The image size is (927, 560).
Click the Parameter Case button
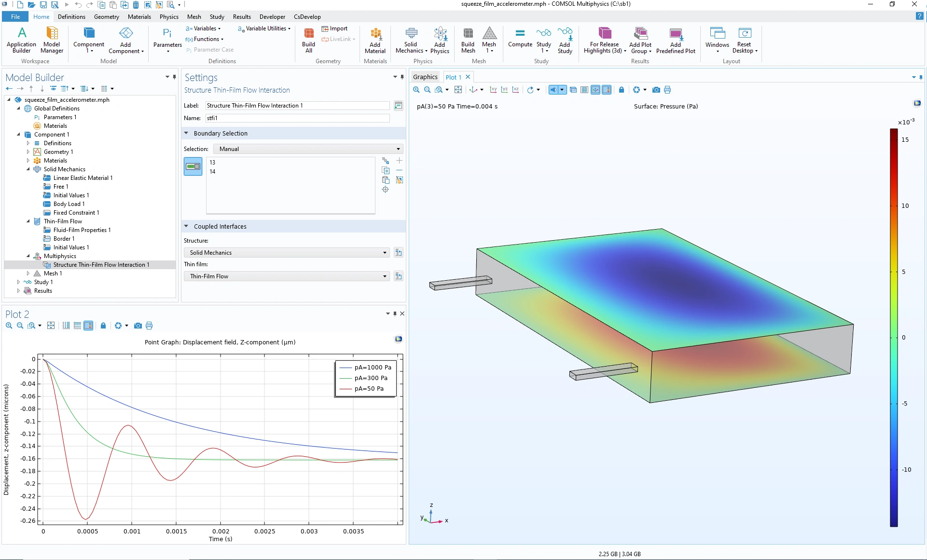click(x=210, y=50)
